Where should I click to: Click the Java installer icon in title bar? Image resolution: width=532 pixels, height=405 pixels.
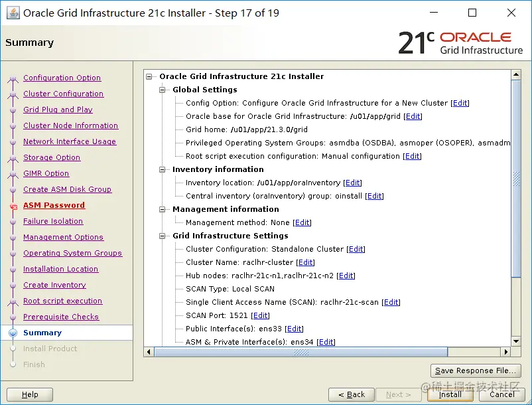pyautogui.click(x=13, y=13)
